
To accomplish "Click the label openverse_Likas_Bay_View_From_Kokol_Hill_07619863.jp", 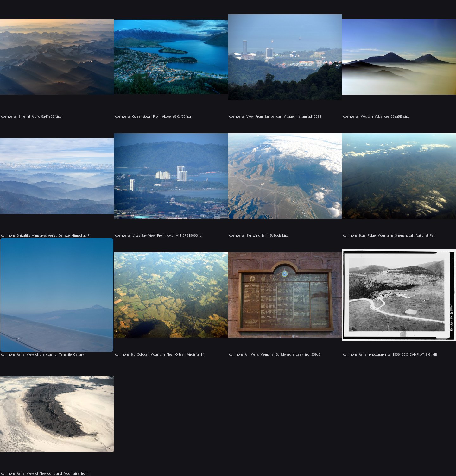I will tap(158, 235).
